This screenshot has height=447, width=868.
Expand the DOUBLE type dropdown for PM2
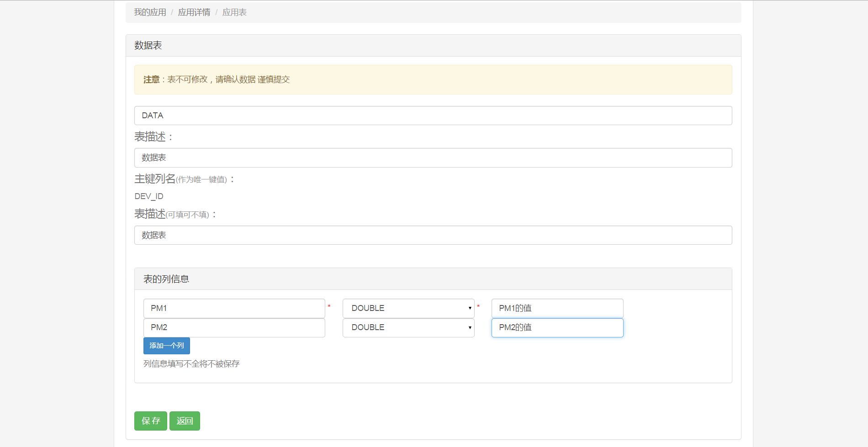pyautogui.click(x=408, y=328)
